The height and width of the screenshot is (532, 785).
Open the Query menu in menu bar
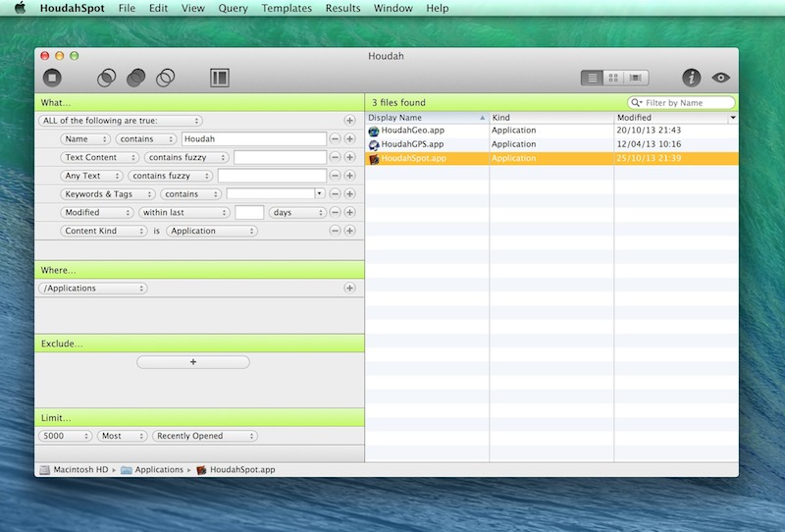click(233, 8)
